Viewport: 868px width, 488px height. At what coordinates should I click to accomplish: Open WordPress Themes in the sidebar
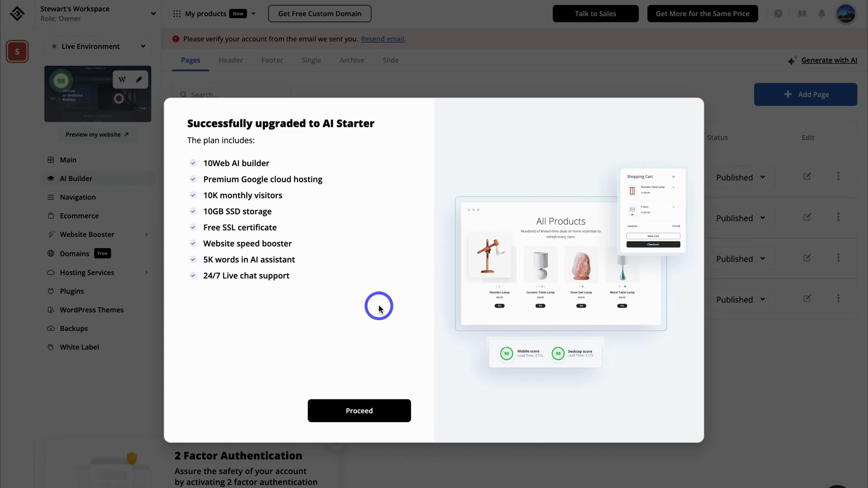[x=92, y=310]
